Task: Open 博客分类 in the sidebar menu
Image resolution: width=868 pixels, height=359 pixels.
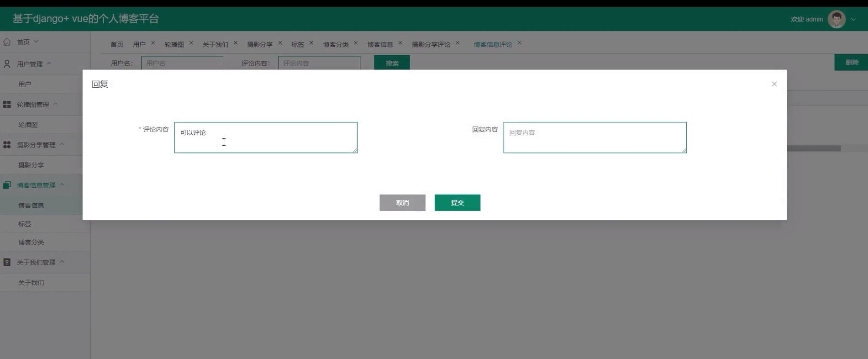Action: 31,242
